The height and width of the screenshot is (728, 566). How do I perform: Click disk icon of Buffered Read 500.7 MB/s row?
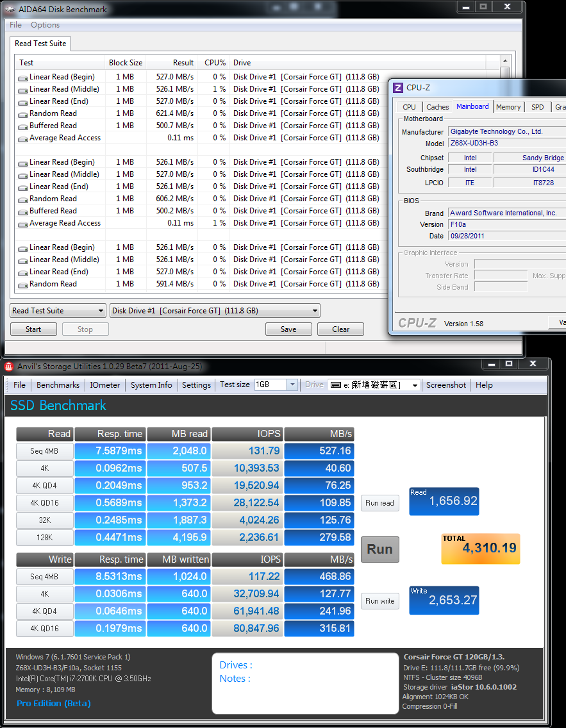(22, 126)
